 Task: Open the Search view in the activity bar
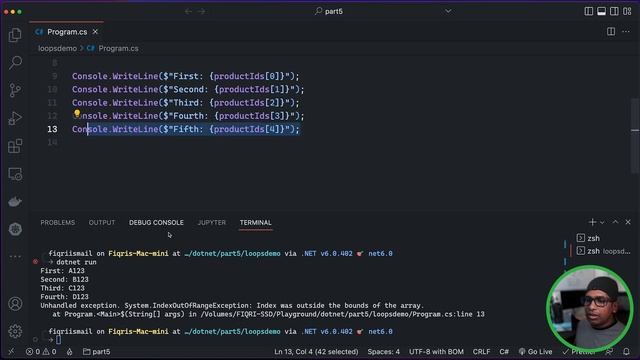pyautogui.click(x=15, y=62)
